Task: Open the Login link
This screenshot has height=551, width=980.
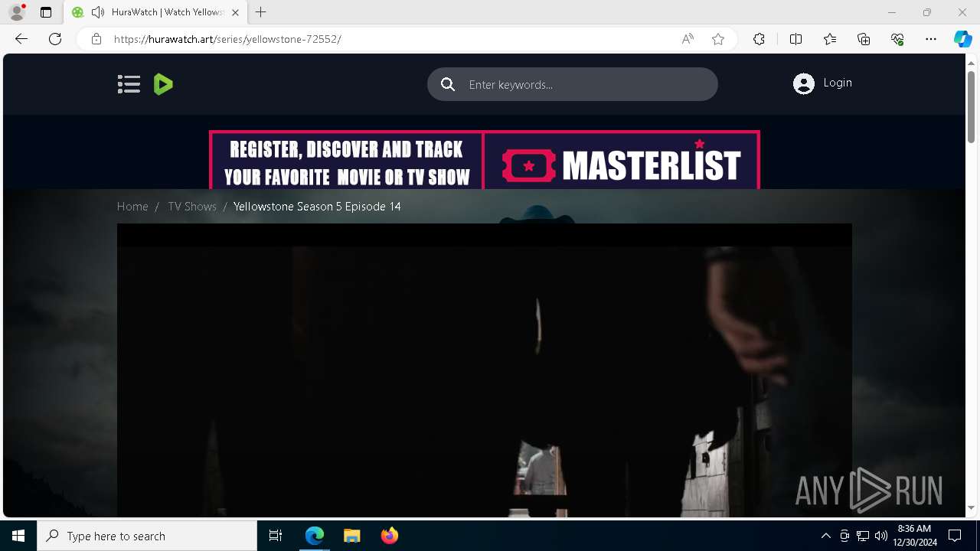Action: point(838,83)
